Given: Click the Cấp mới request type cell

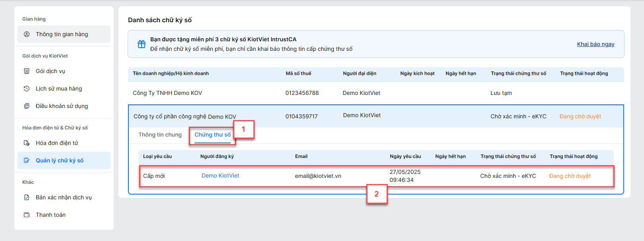Looking at the screenshot, I should [x=154, y=176].
